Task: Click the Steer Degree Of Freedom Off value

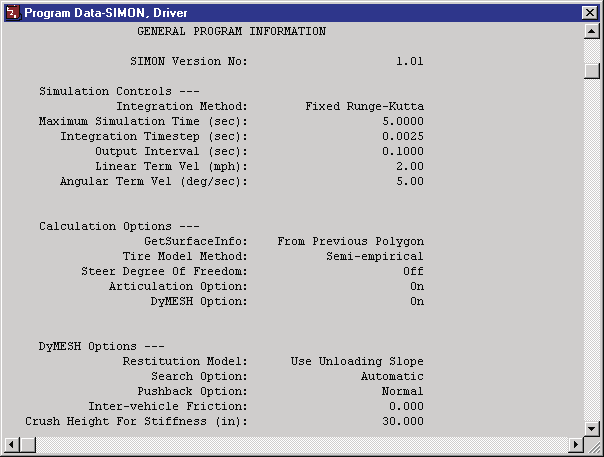Action: click(x=413, y=271)
